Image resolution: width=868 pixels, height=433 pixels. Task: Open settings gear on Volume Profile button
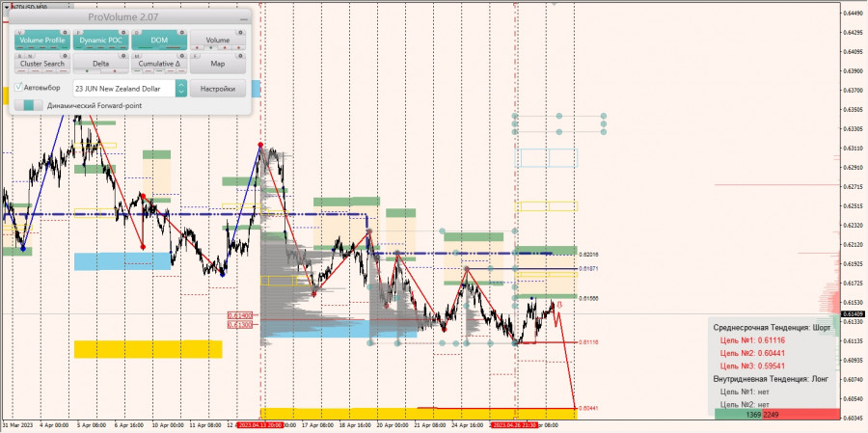(65, 32)
